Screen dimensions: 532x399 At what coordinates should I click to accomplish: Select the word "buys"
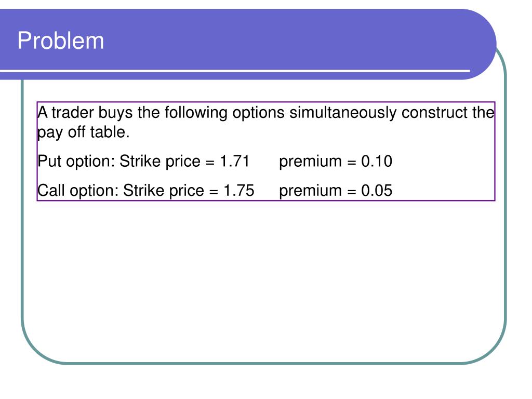click(x=115, y=113)
